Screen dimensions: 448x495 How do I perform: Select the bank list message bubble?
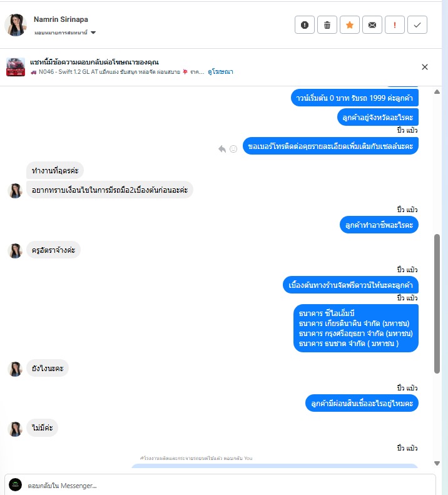tap(356, 329)
